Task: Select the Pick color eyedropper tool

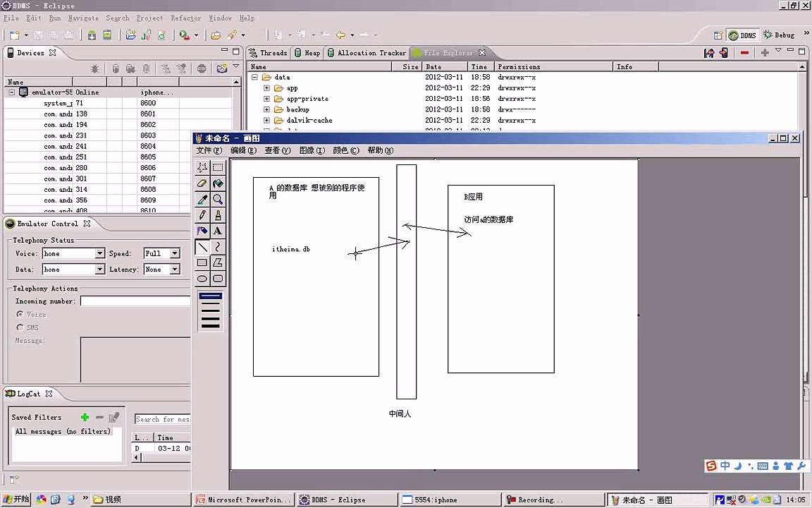Action: [202, 199]
